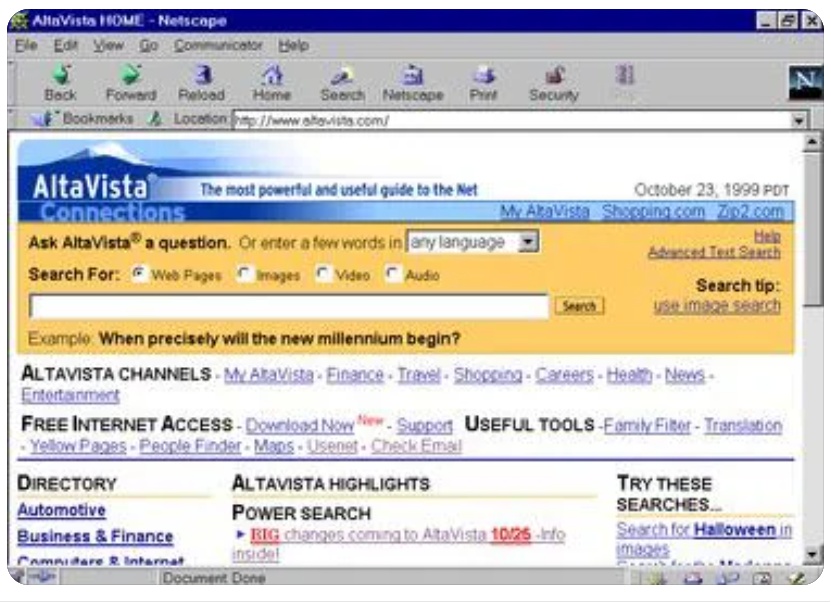Click the Search button

click(x=581, y=306)
